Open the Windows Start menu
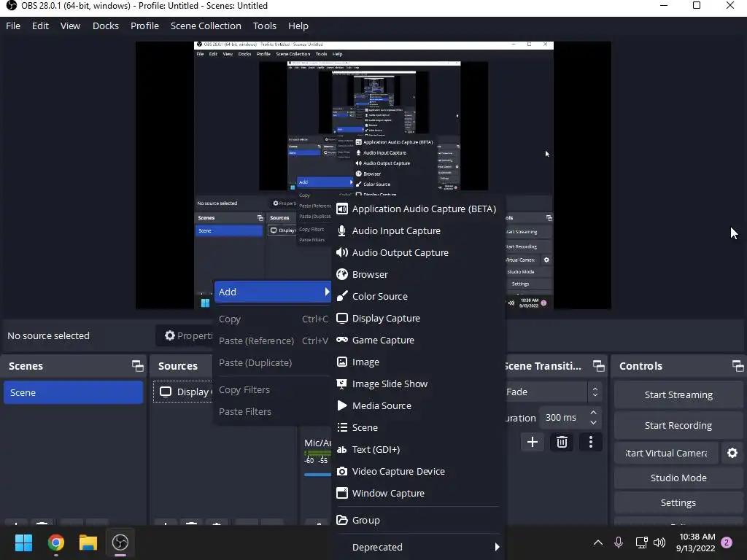The height and width of the screenshot is (560, 747). [x=23, y=542]
